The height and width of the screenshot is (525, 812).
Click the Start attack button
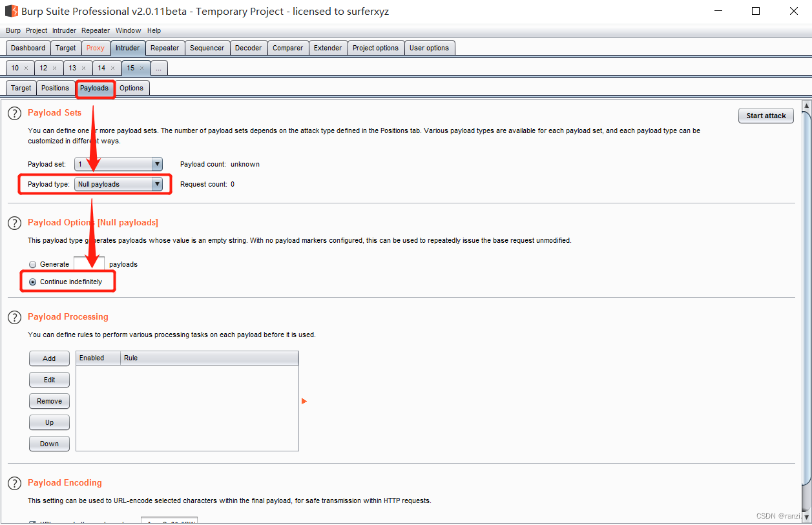point(766,116)
